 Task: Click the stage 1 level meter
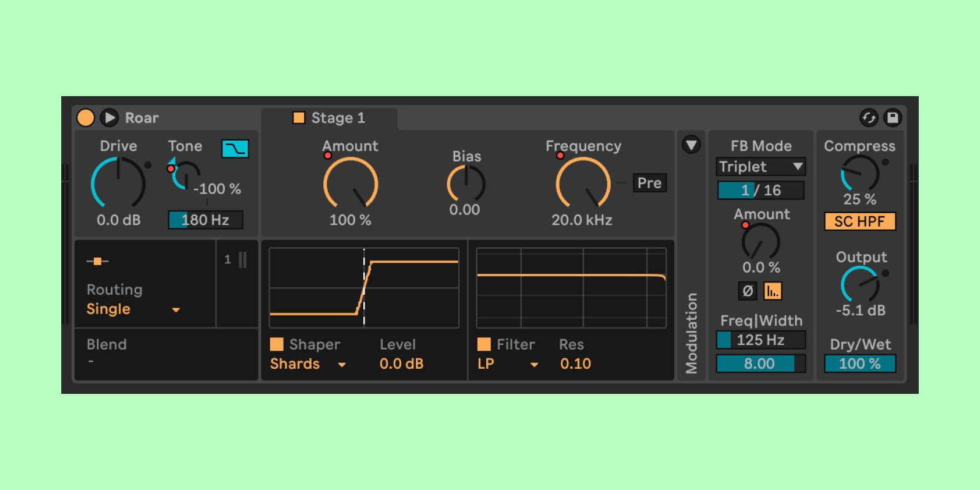[243, 260]
